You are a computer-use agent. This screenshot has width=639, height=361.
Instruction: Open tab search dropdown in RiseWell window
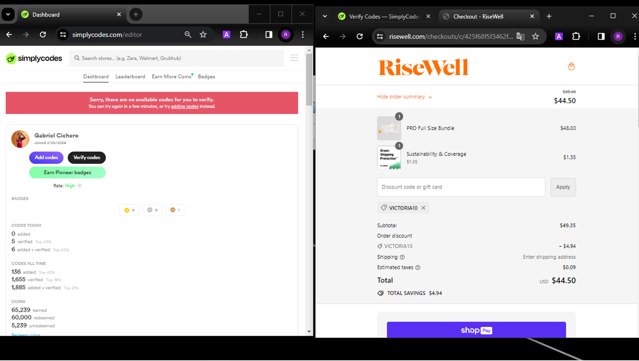325,16
